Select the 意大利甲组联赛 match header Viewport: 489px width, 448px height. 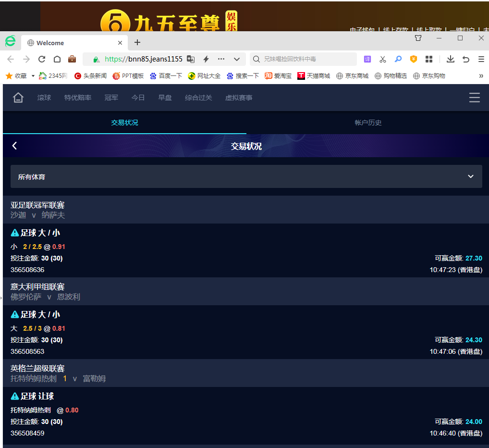pos(246,291)
